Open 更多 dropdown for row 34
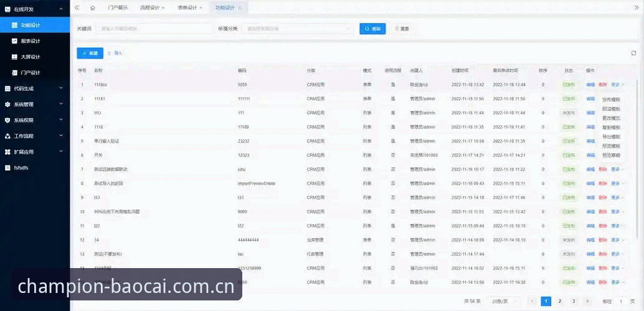The width and height of the screenshot is (644, 311). (617, 240)
